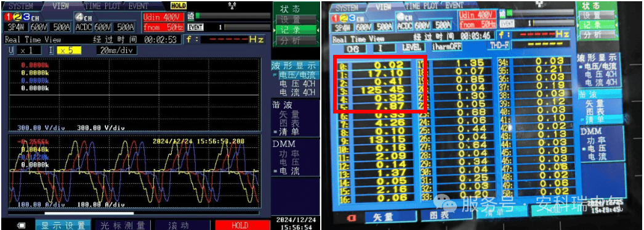
Task: Click red icon at bottom-left of right screen
Action: [x=351, y=218]
